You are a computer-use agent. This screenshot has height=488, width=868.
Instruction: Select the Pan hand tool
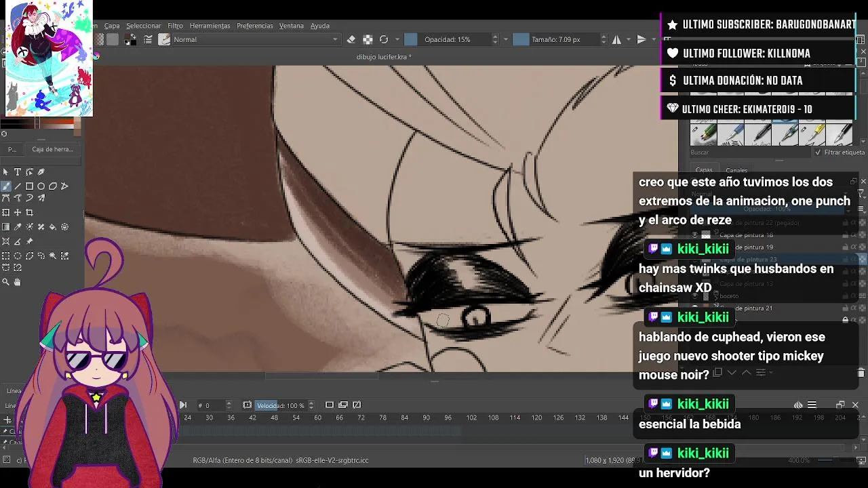pos(18,282)
